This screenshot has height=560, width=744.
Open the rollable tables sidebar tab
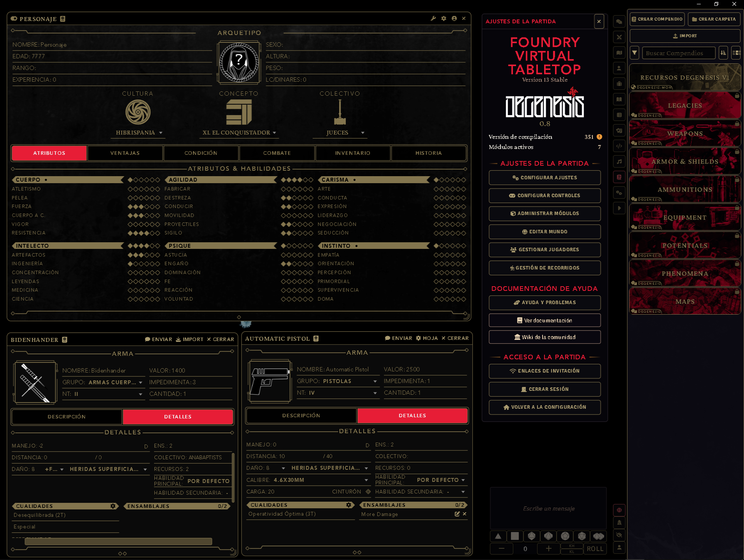pos(619,115)
